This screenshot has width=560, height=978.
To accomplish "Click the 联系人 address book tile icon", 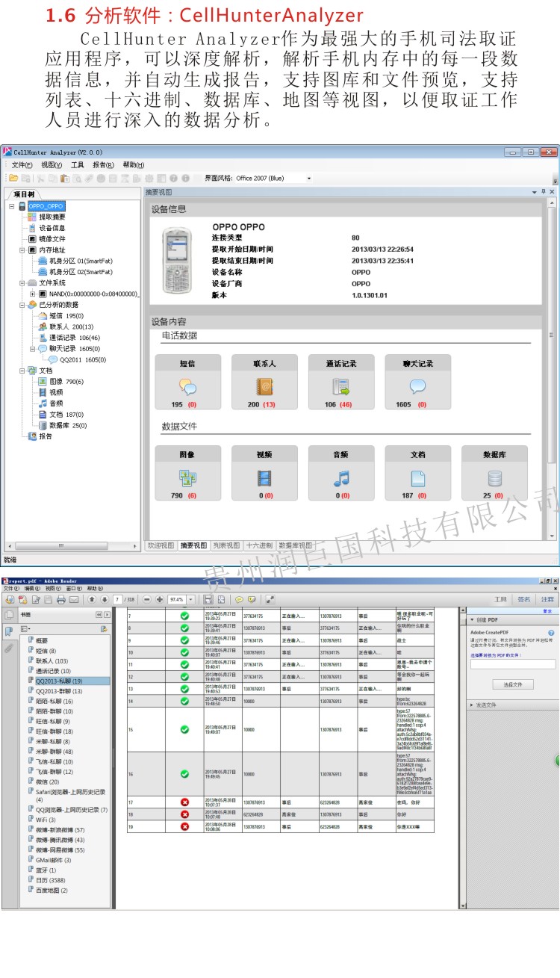I will pos(264,387).
